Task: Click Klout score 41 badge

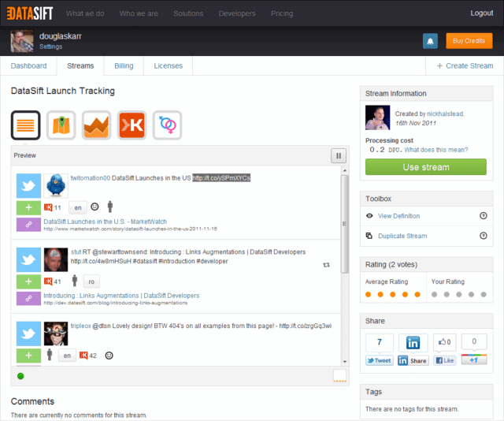Action: [53, 281]
